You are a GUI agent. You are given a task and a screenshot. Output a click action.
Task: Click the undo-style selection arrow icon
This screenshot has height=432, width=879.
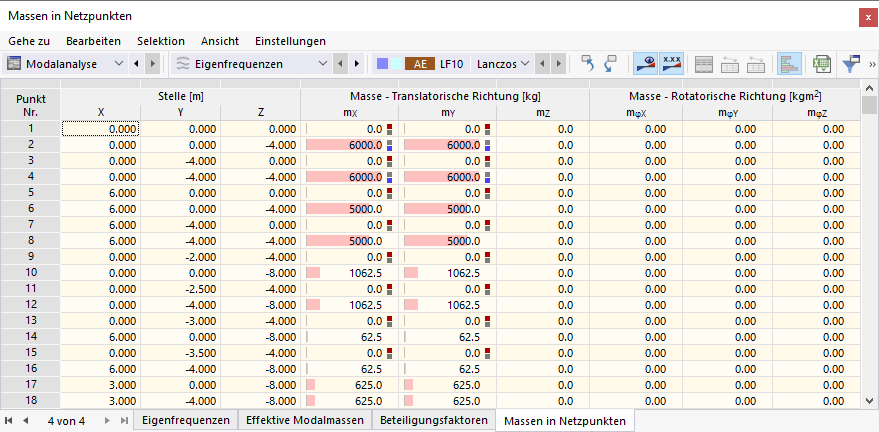click(x=587, y=64)
